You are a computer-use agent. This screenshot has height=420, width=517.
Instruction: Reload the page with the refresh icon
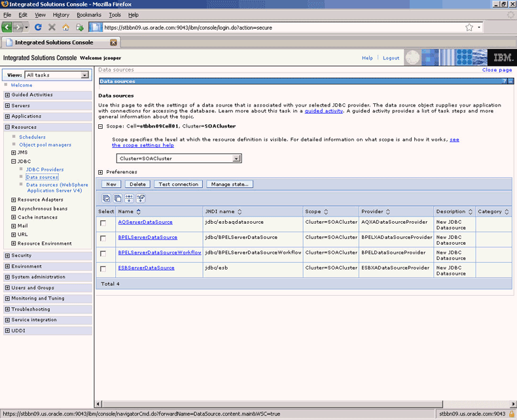38,27
